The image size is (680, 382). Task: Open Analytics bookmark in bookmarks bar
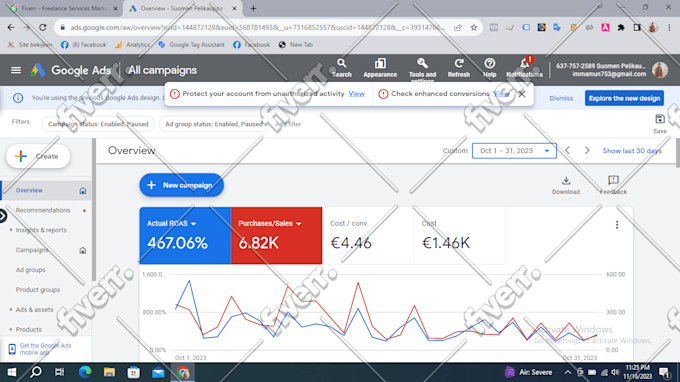[132, 45]
